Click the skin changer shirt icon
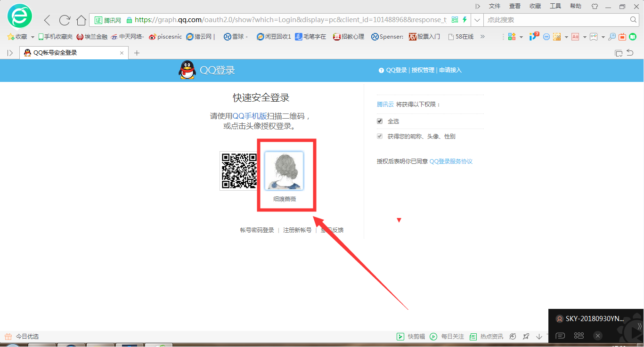Image resolution: width=644 pixels, height=347 pixels. (595, 7)
